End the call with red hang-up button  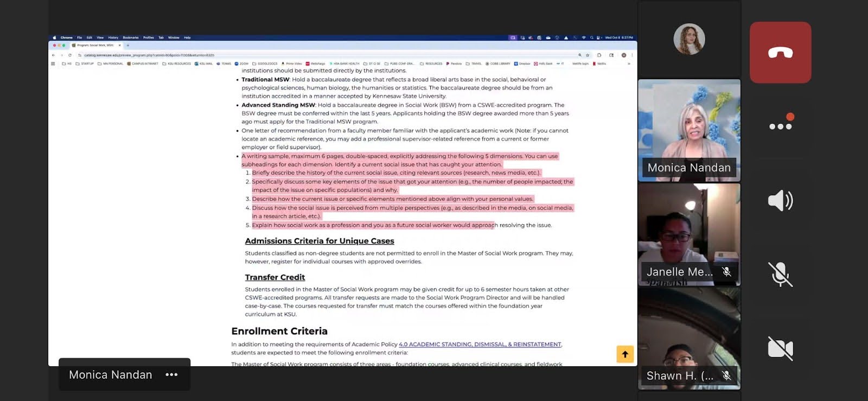pyautogui.click(x=780, y=53)
